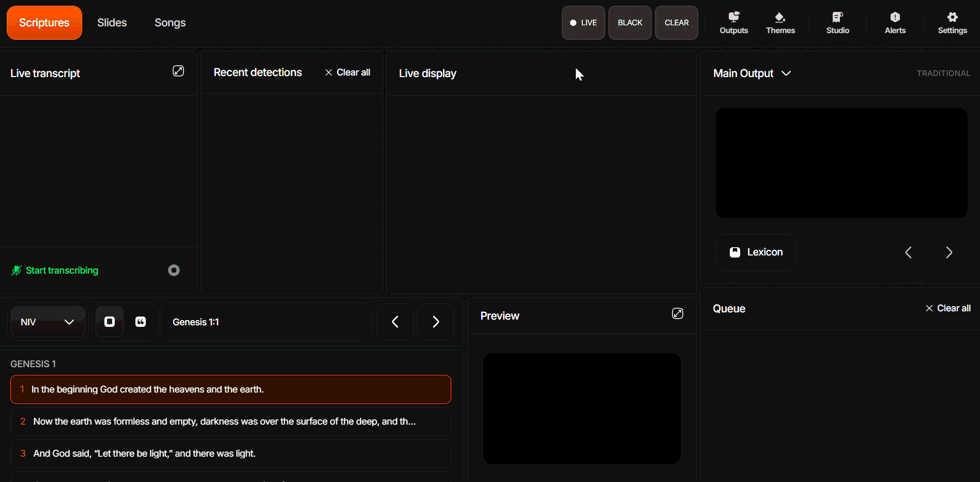Image resolution: width=980 pixels, height=482 pixels.
Task: Open the Scriptures tab
Action: pyautogui.click(x=44, y=23)
